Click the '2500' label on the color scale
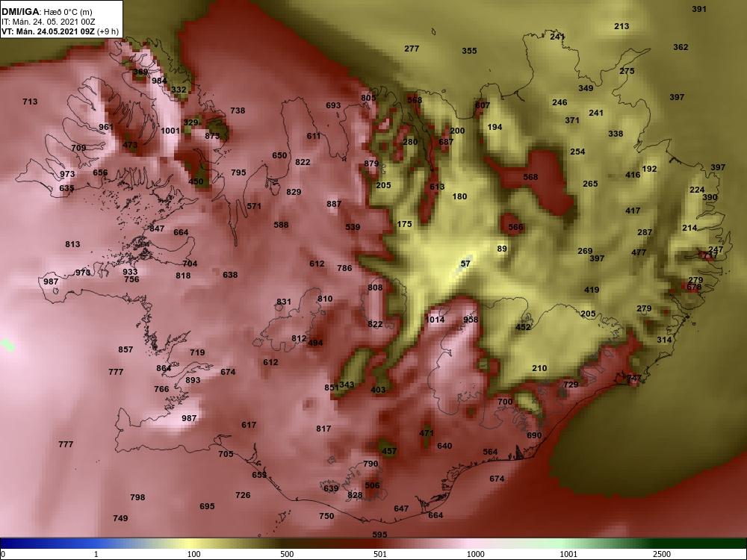Screen dimensions: 747x560 point(660,554)
